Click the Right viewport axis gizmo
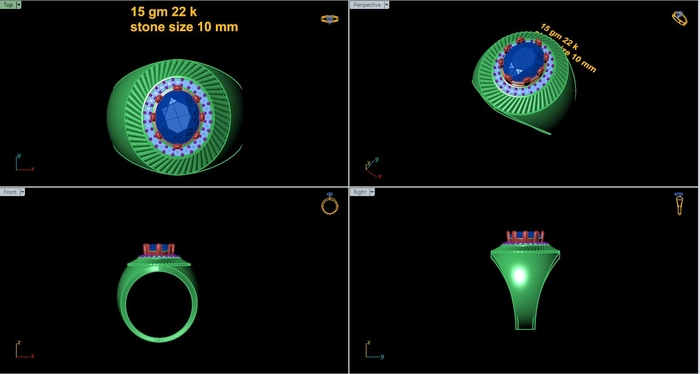700x374 pixels. click(374, 349)
